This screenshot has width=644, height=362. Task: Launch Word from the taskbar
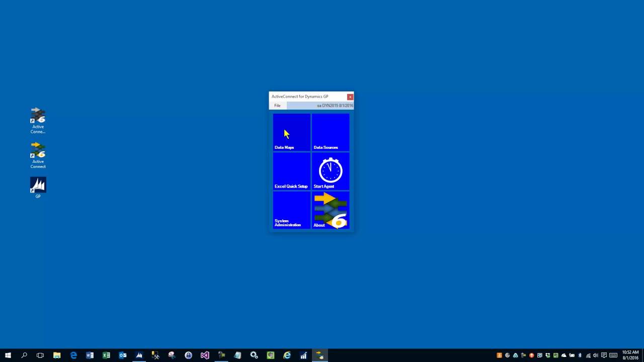(x=90, y=355)
